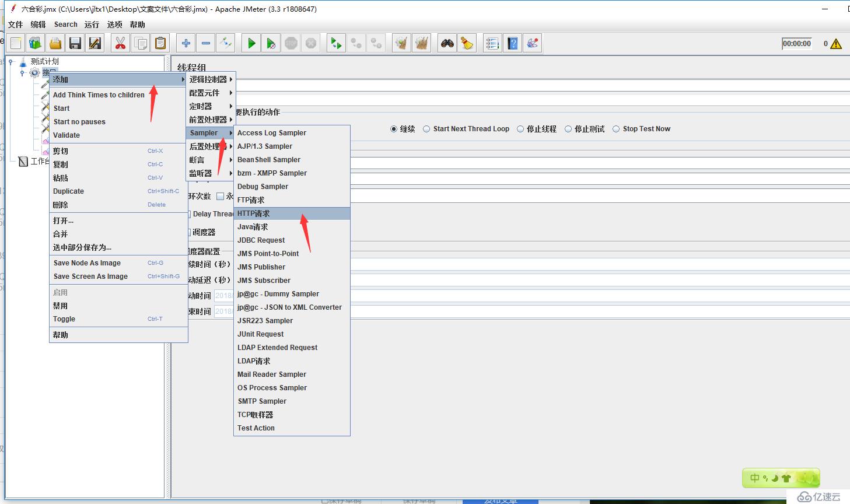The width and height of the screenshot is (850, 504).
Task: Choose HTTP请求 sampler
Action: tap(292, 213)
